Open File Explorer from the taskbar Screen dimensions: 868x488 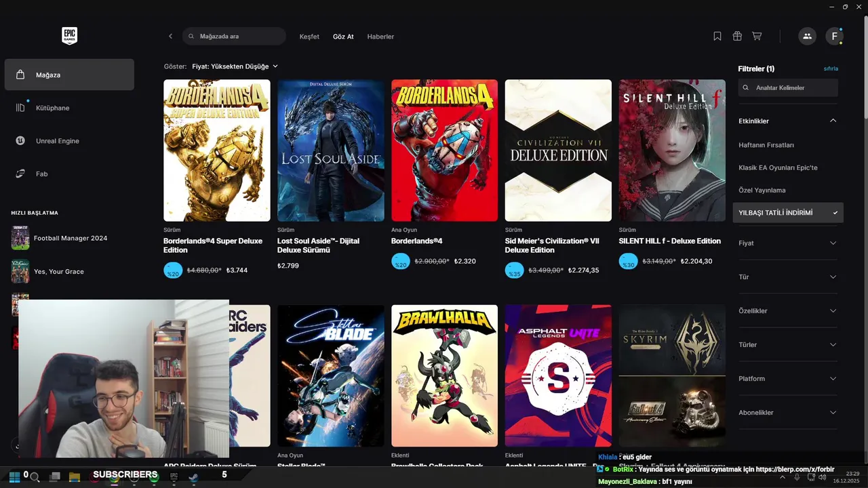(75, 477)
